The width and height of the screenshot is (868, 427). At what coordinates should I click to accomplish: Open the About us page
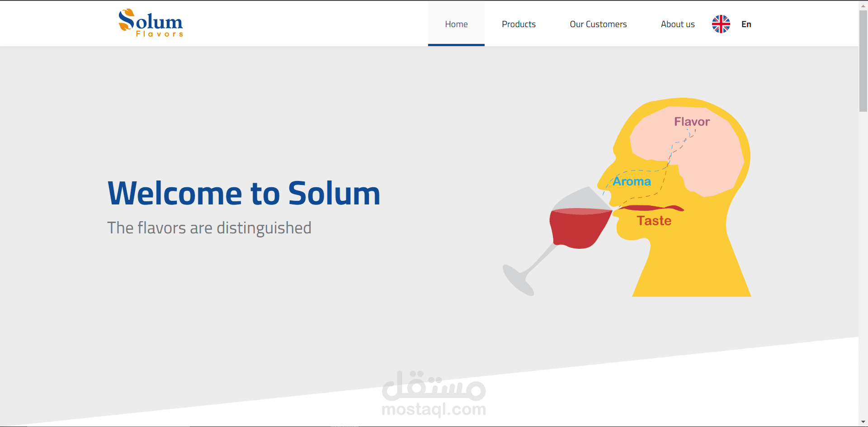(x=678, y=24)
